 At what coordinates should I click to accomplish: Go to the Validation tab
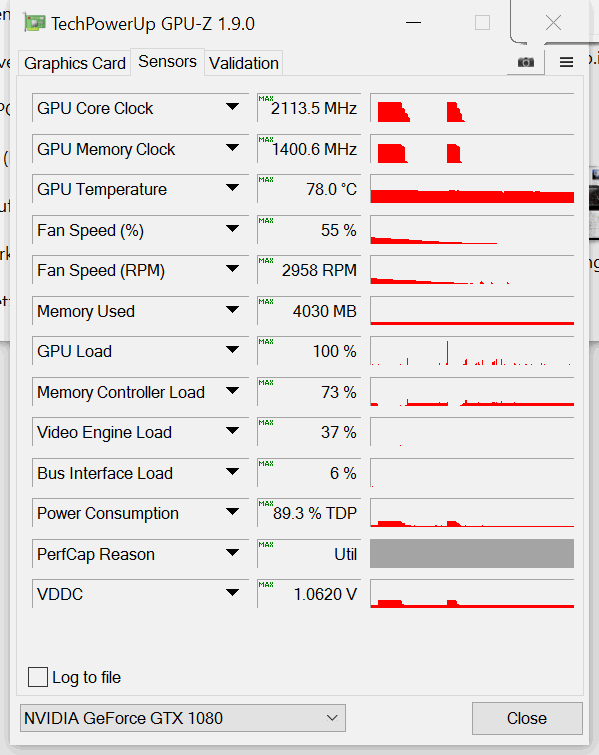244,63
